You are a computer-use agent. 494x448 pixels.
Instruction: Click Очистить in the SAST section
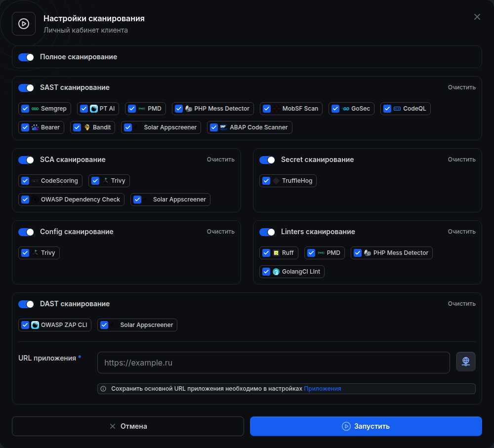[461, 87]
